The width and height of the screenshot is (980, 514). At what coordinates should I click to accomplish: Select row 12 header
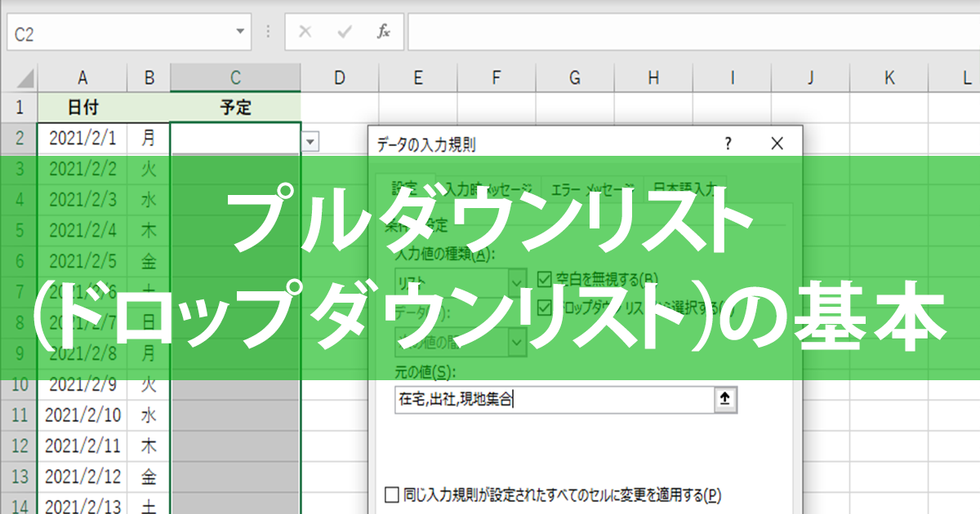(x=19, y=446)
